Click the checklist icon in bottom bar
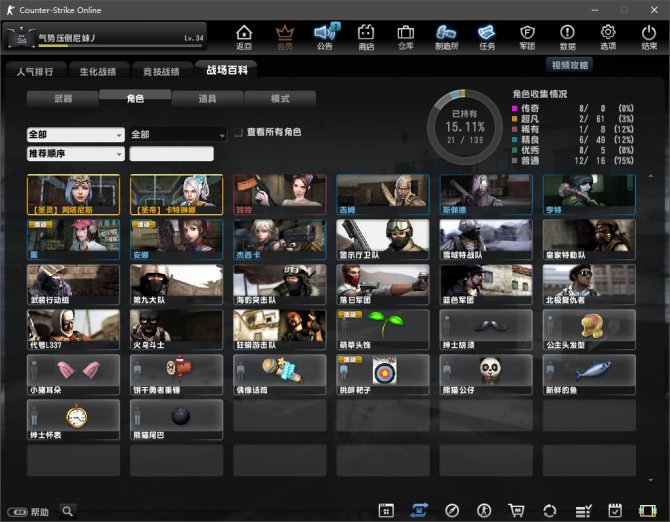The image size is (670, 522). click(x=583, y=511)
